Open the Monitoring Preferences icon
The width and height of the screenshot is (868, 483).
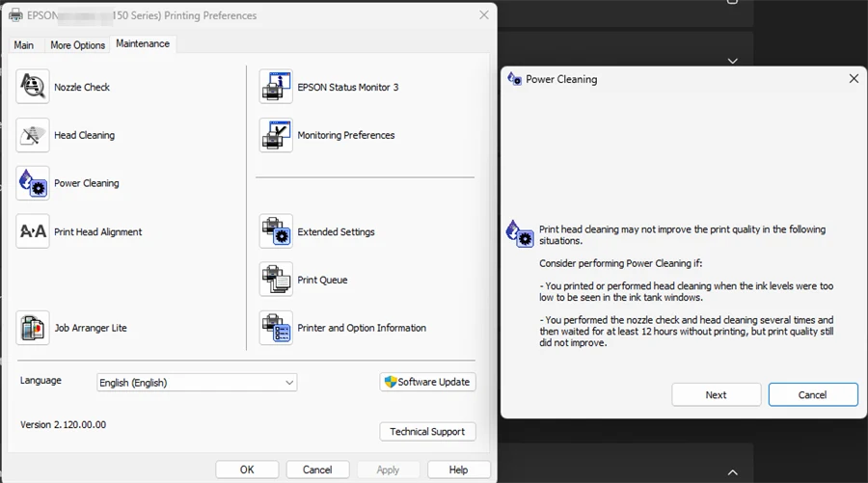[276, 135]
